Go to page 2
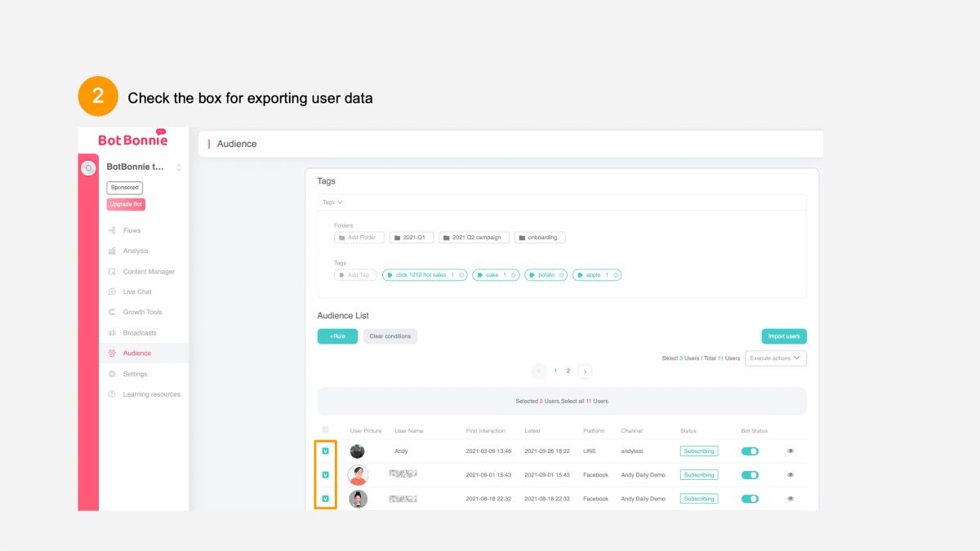Screen dimensions: 980x551 point(568,371)
